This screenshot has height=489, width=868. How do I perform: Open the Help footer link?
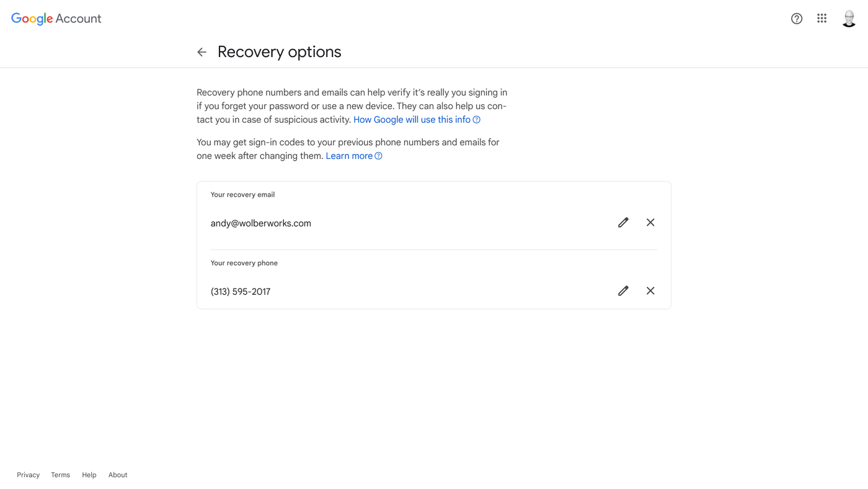[x=89, y=475]
